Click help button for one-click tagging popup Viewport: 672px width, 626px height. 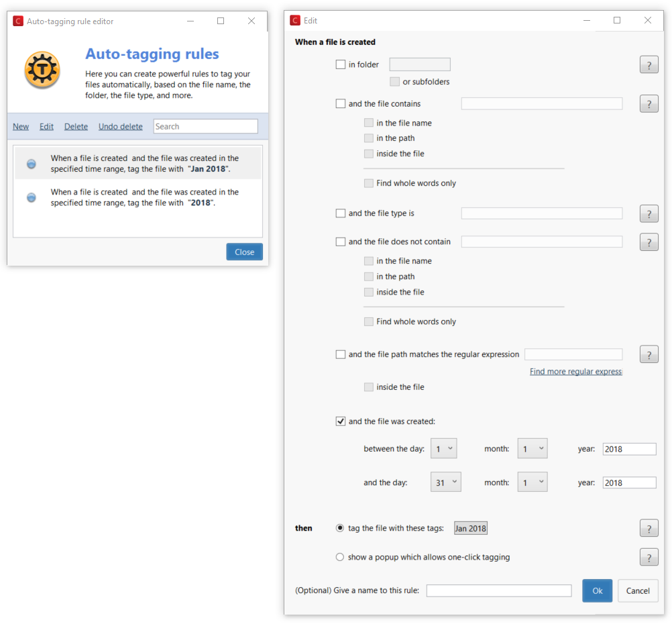coord(649,557)
